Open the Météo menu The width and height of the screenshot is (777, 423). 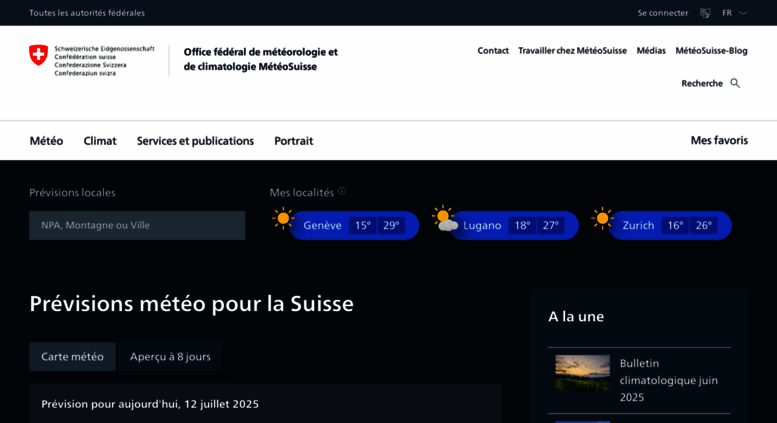click(46, 141)
